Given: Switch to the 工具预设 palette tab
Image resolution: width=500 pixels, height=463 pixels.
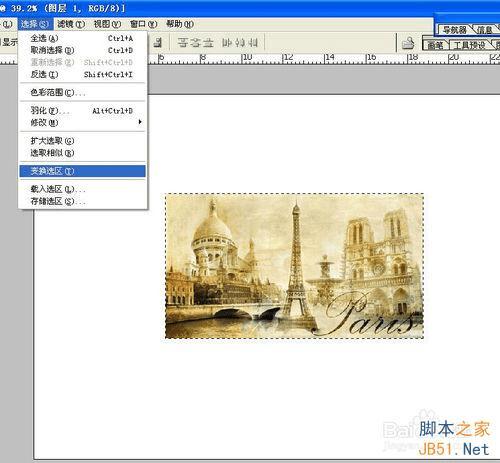Looking at the screenshot, I should (x=469, y=45).
